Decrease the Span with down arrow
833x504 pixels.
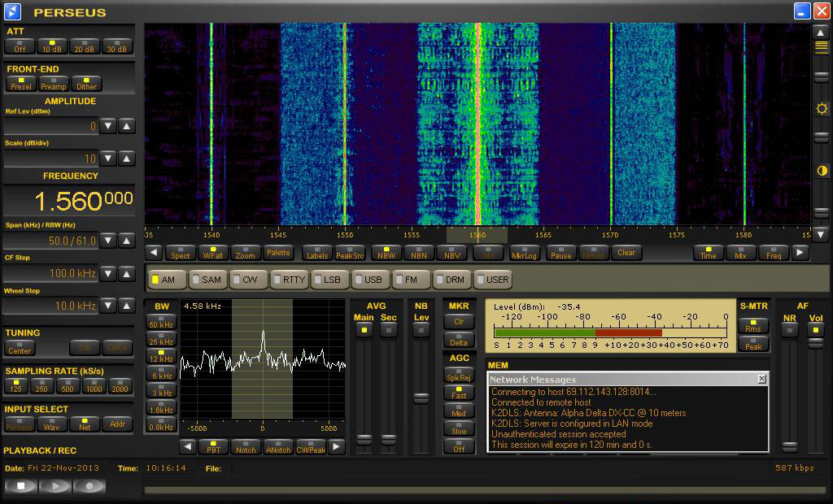108,241
